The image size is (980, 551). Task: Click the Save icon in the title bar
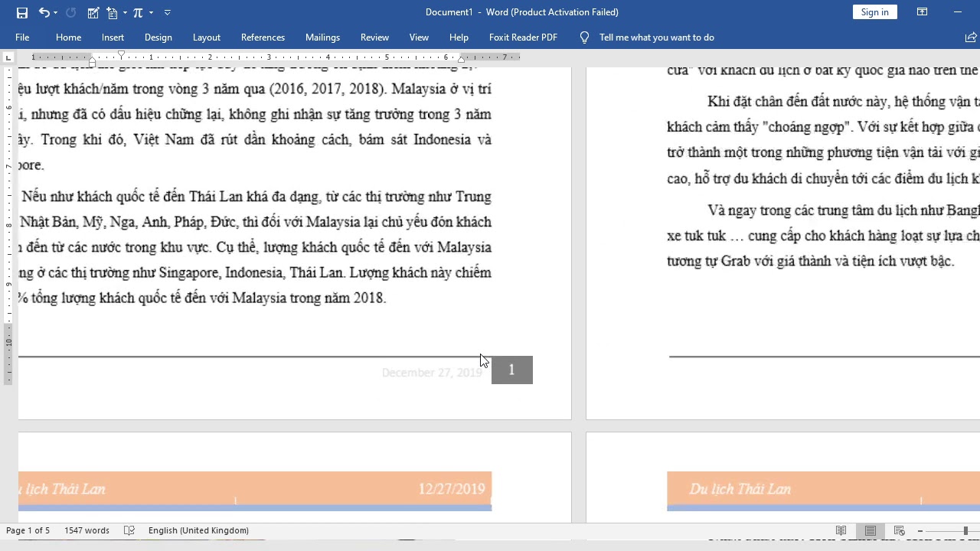coord(21,12)
